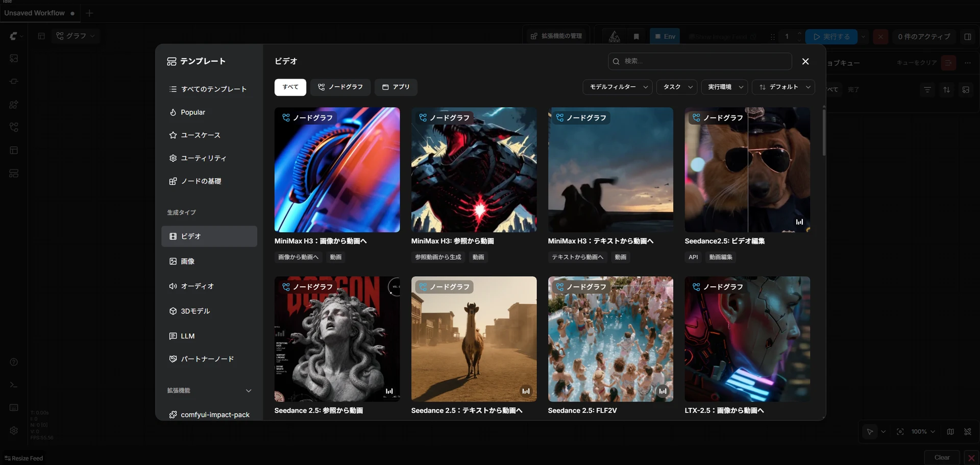Image resolution: width=980 pixels, height=465 pixels.
Task: Open the モデルフィルター dropdown
Action: 618,87
